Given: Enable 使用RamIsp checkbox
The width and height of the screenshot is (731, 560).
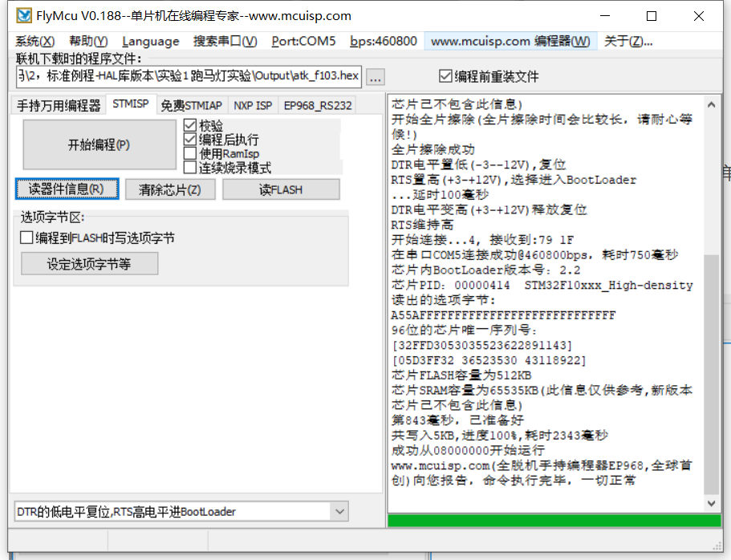Looking at the screenshot, I should point(221,153).
